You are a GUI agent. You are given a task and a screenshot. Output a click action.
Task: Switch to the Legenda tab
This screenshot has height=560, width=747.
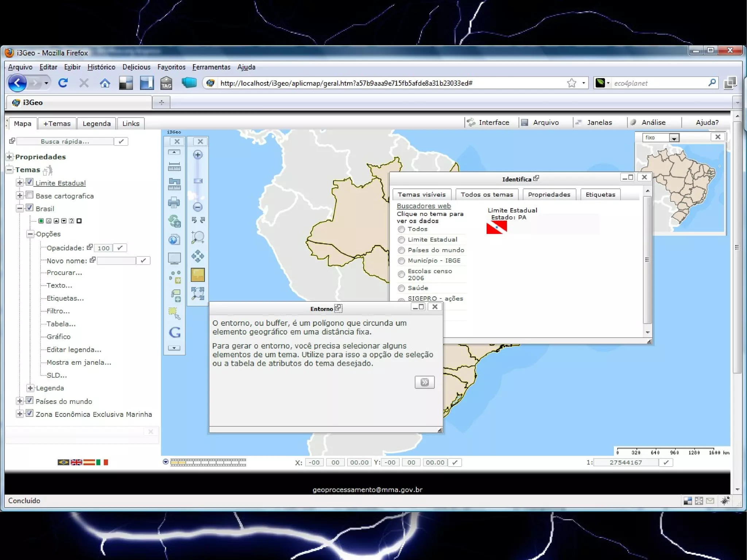96,124
